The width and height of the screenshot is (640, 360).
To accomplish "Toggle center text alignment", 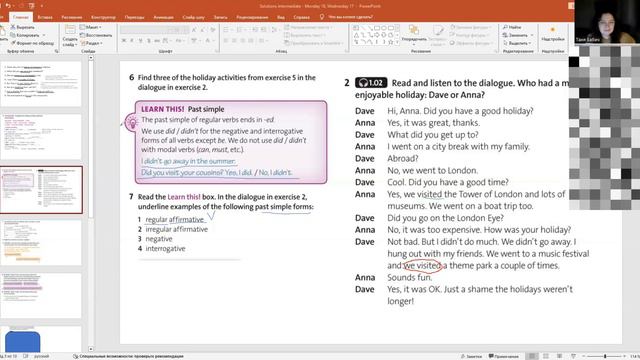I will [234, 40].
